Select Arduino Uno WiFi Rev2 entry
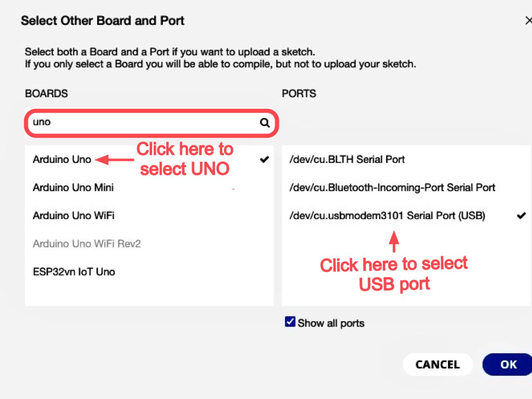The height and width of the screenshot is (399, 532). [150, 244]
